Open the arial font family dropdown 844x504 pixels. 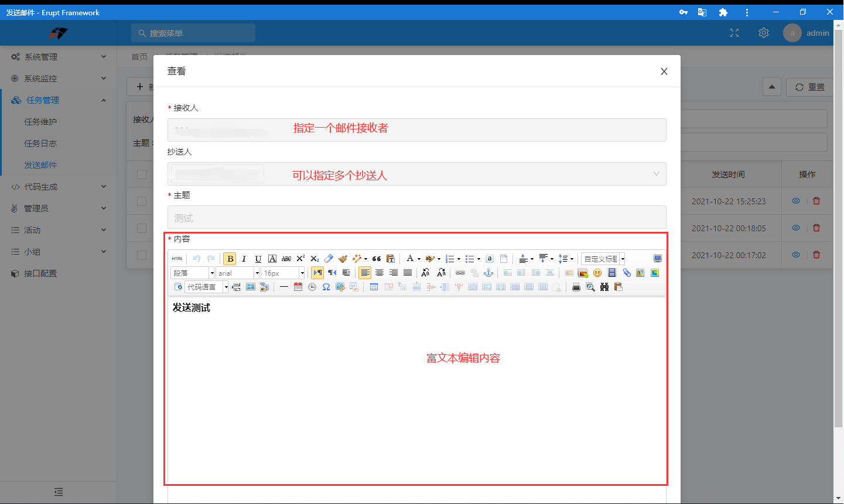(x=238, y=273)
